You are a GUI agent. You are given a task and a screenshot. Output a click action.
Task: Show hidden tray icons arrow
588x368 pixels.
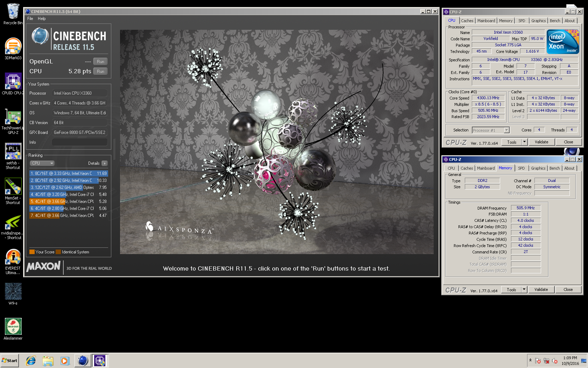point(530,360)
